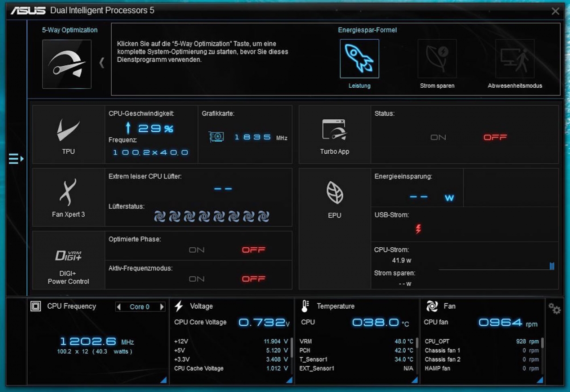Viewport: 570px width, 392px height.
Task: Switch Turbo App status to ON
Action: [438, 137]
